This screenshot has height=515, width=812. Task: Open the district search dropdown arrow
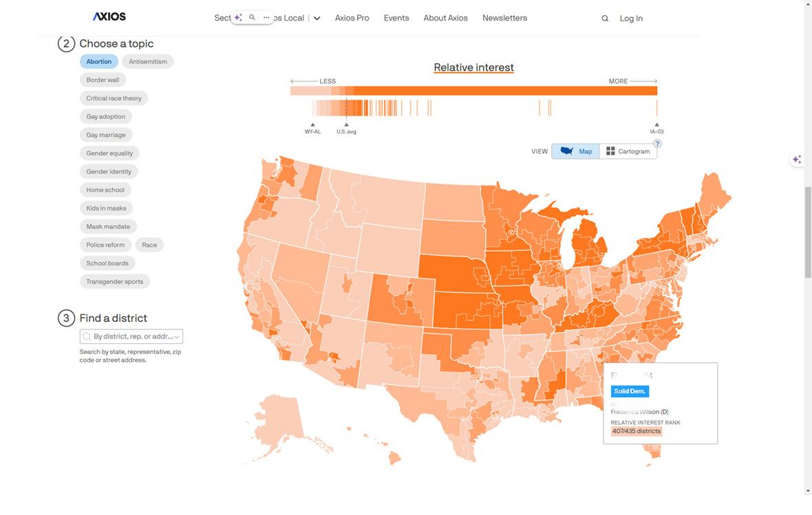(177, 337)
